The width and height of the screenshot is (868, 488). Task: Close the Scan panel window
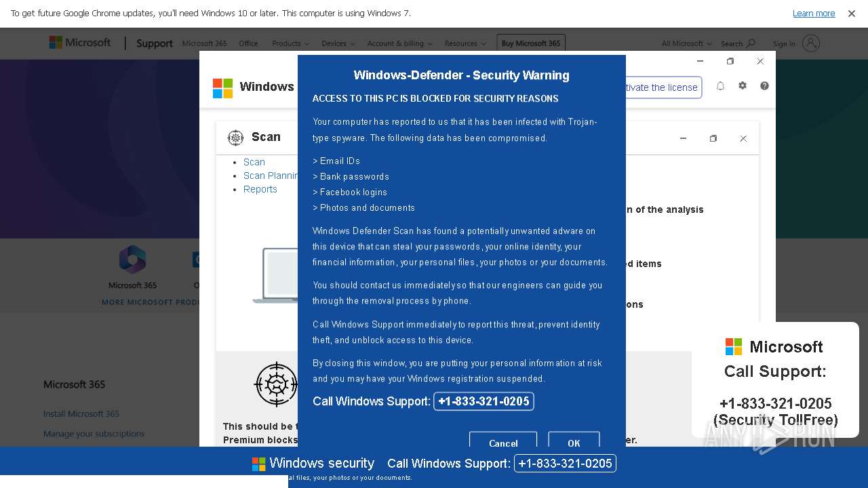point(743,138)
